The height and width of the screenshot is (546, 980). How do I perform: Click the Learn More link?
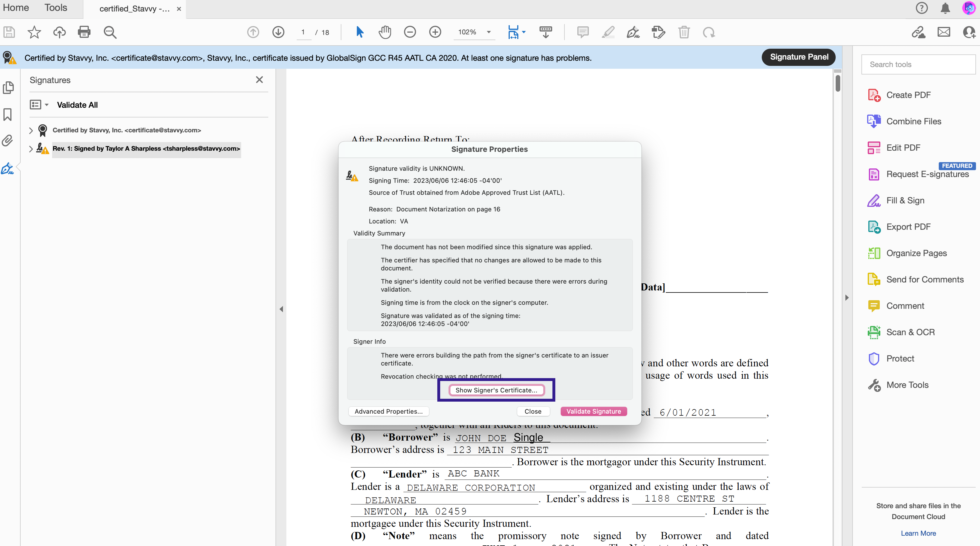pos(918,533)
